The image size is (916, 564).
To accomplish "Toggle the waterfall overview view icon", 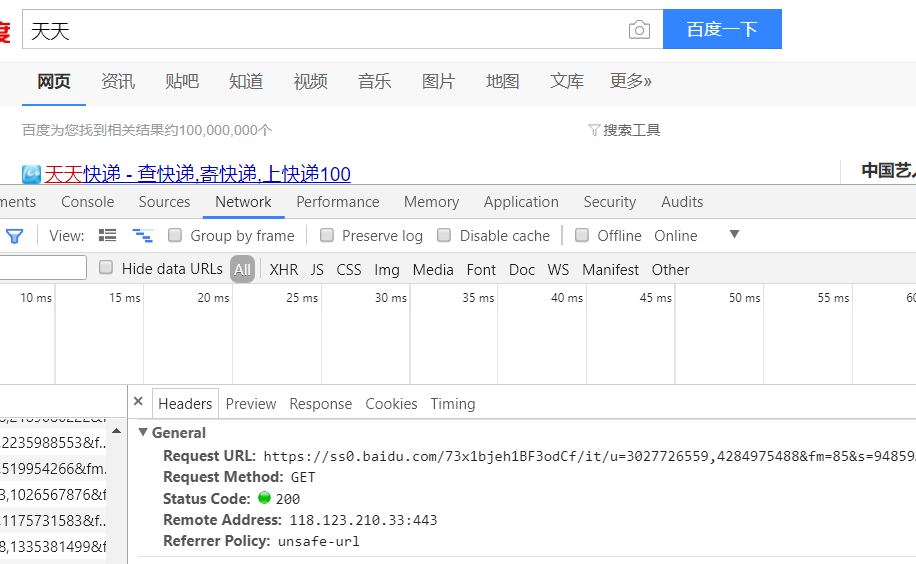I will click(143, 236).
